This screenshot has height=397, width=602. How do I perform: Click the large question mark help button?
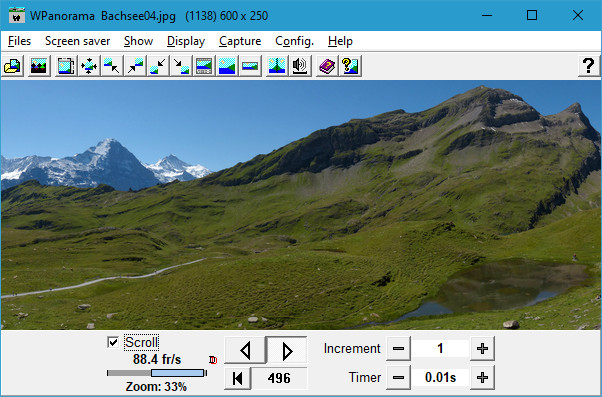[x=589, y=66]
